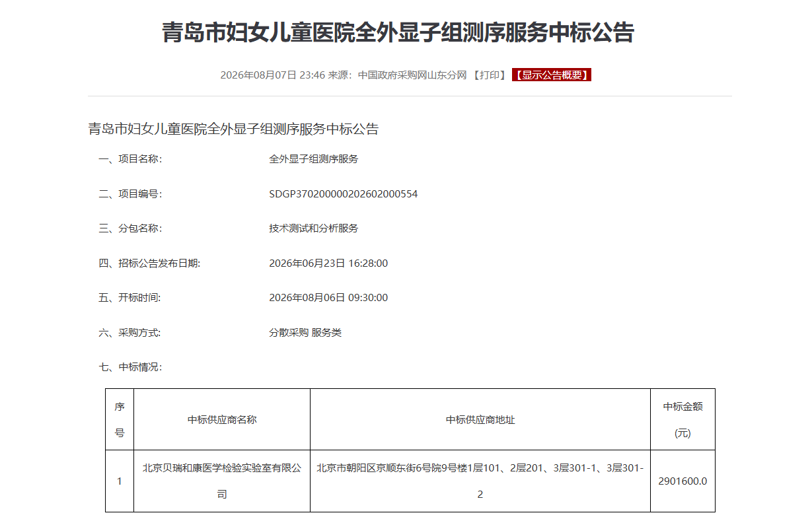Click the project name value 全外显子组测序服务
Image resolution: width=812 pixels, height=519 pixels.
314,159
